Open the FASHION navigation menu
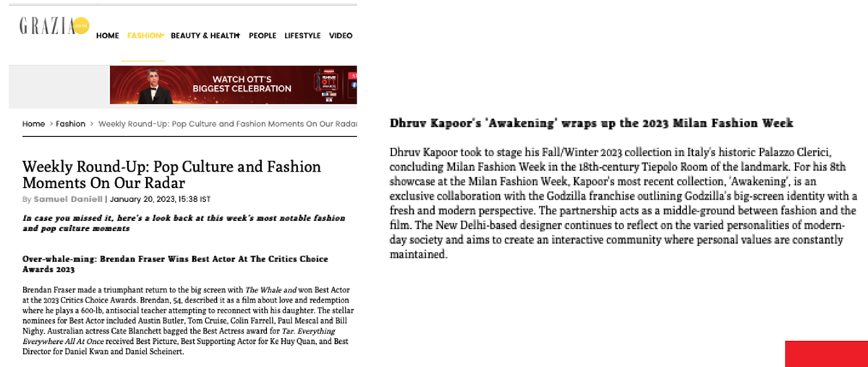The width and height of the screenshot is (868, 367). click(145, 35)
